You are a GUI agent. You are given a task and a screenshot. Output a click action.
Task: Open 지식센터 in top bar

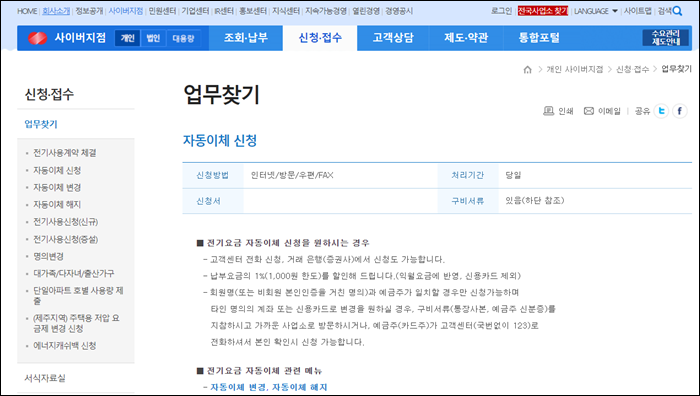286,11
